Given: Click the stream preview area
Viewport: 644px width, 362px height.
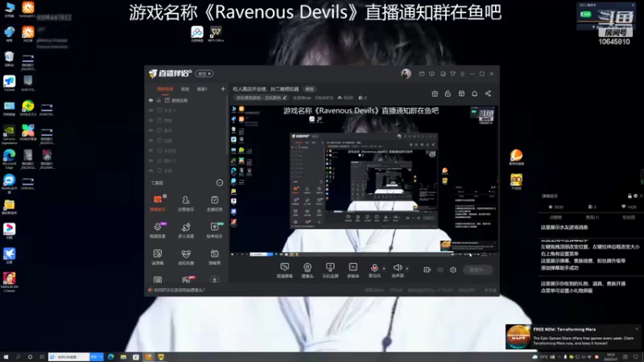Looking at the screenshot, I should [x=364, y=182].
